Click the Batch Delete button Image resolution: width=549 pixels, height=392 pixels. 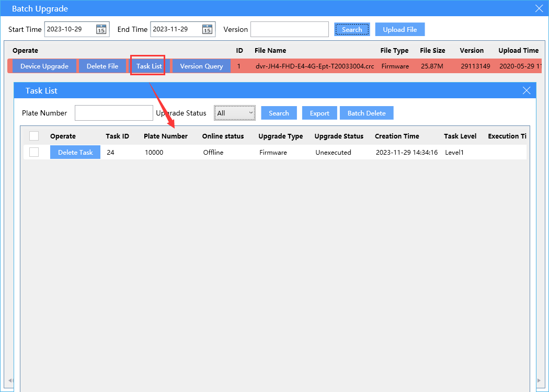point(367,113)
